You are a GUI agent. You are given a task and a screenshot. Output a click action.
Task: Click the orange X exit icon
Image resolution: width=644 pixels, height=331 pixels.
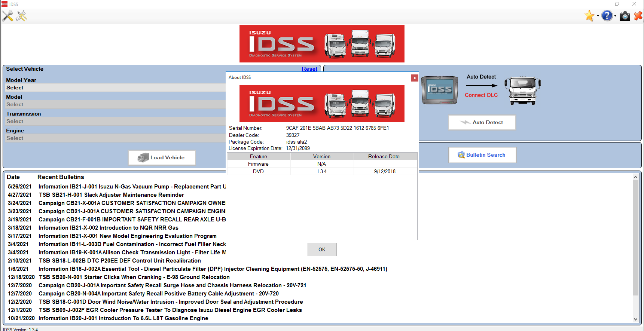(638, 16)
